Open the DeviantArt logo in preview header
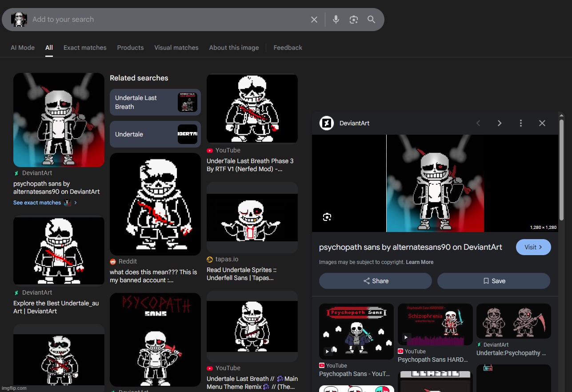This screenshot has width=572, height=392. pyautogui.click(x=327, y=123)
